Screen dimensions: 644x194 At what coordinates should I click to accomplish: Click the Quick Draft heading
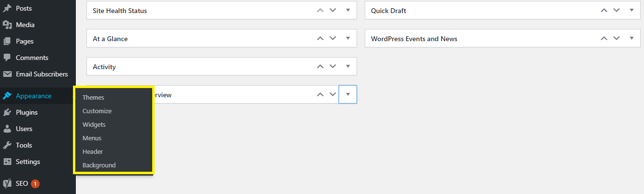coord(388,10)
